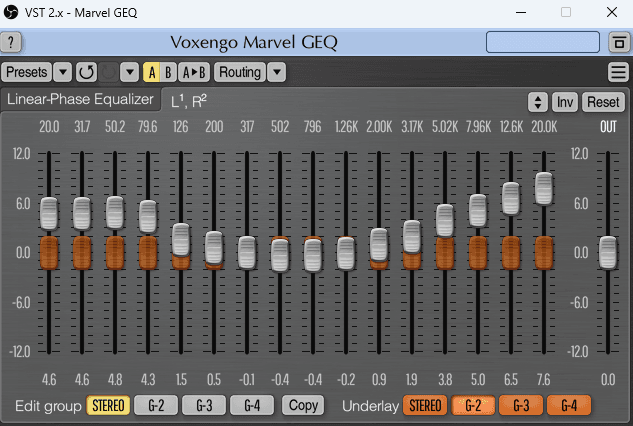Click the 0.0 output gain value
Image resolution: width=633 pixels, height=426 pixels.
tap(608, 380)
